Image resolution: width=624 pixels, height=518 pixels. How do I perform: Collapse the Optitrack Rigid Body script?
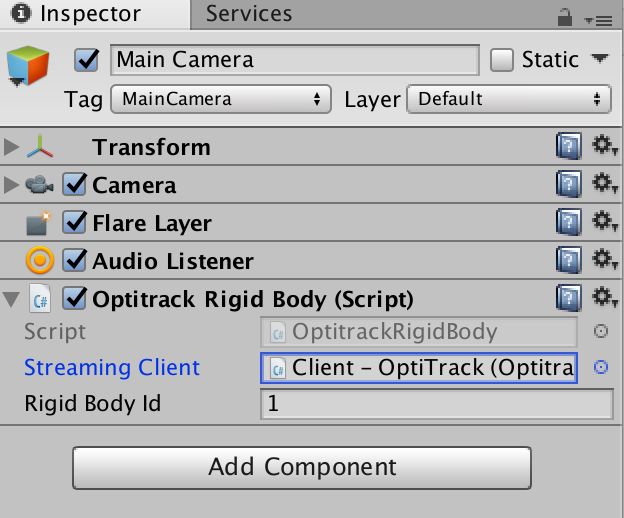click(x=11, y=300)
